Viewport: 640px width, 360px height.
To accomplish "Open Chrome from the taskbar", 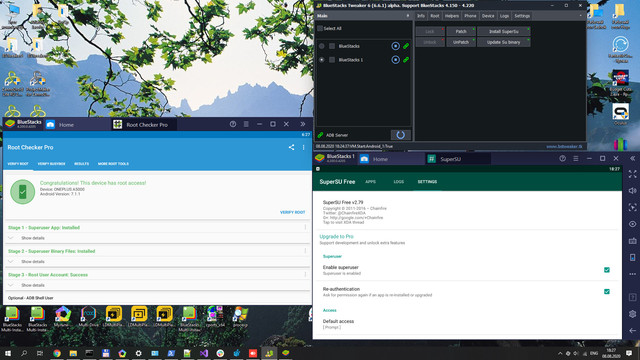I will click(x=57, y=353).
